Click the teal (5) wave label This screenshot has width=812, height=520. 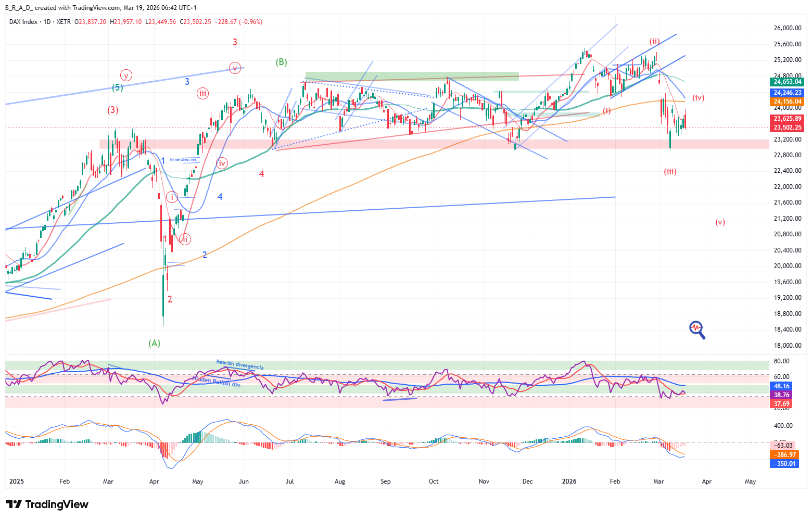pyautogui.click(x=118, y=87)
